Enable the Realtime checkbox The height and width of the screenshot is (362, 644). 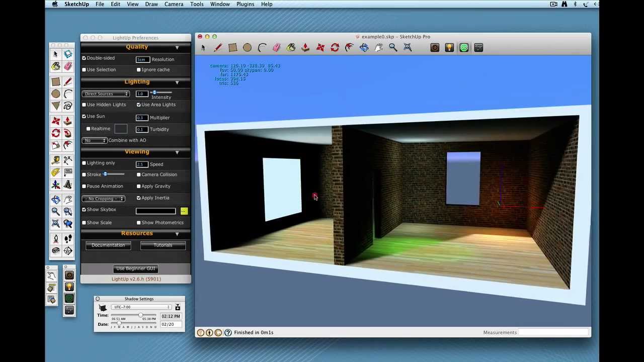point(88,129)
